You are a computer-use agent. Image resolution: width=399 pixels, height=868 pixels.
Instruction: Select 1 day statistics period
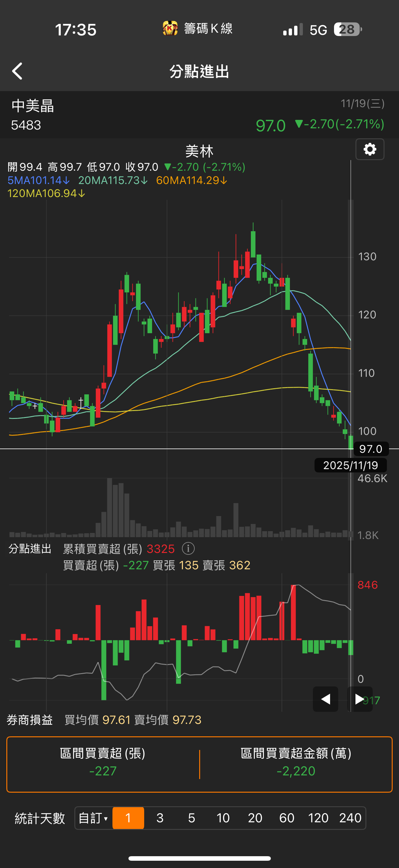(128, 818)
